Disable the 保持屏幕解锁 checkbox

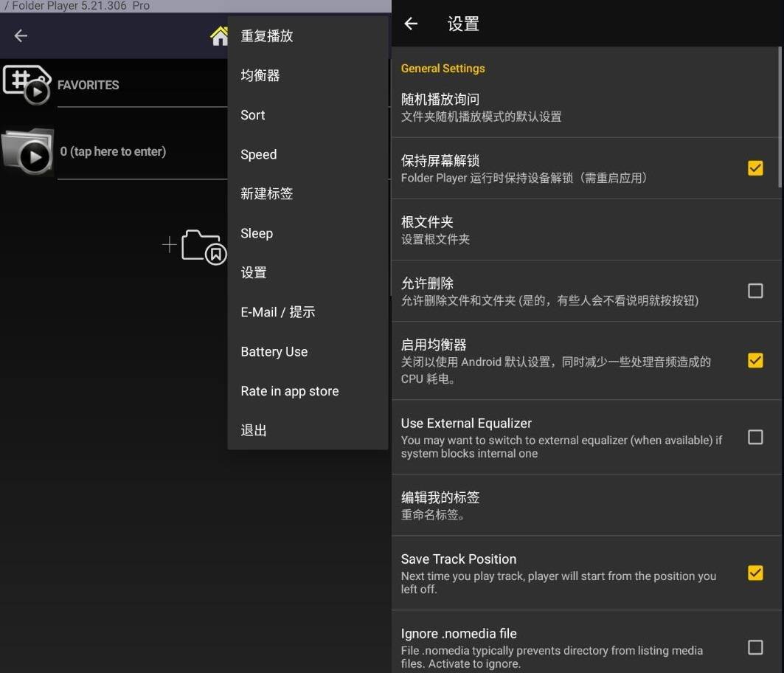(x=754, y=168)
